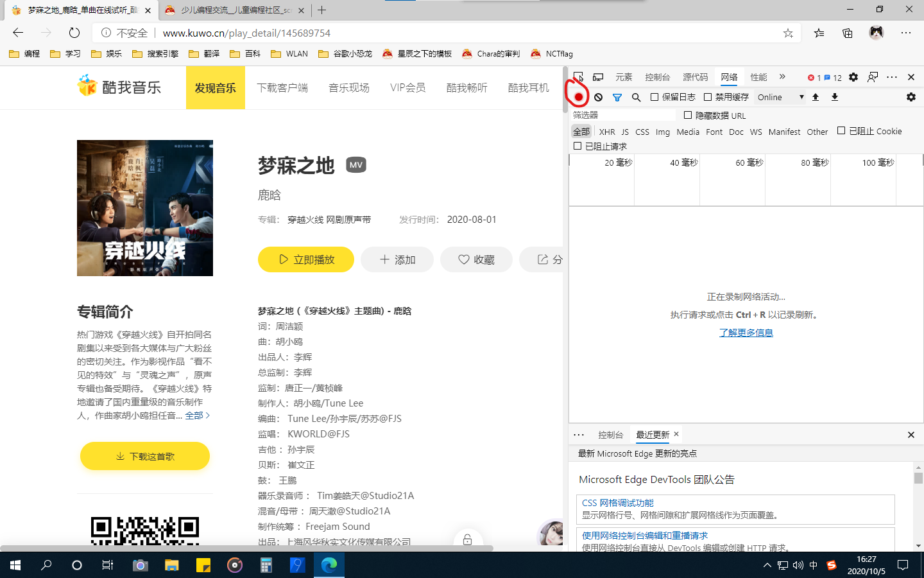Toggle the blue filter funnel icon
924x578 pixels.
pyautogui.click(x=617, y=97)
